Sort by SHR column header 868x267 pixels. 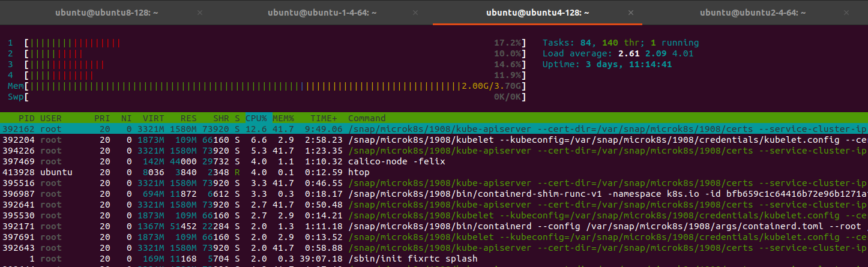tap(220, 118)
